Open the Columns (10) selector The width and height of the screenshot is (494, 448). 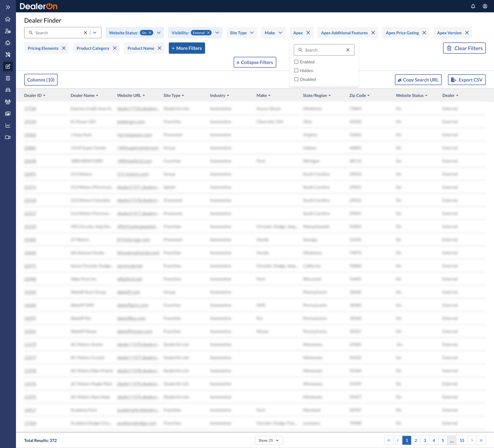(41, 80)
